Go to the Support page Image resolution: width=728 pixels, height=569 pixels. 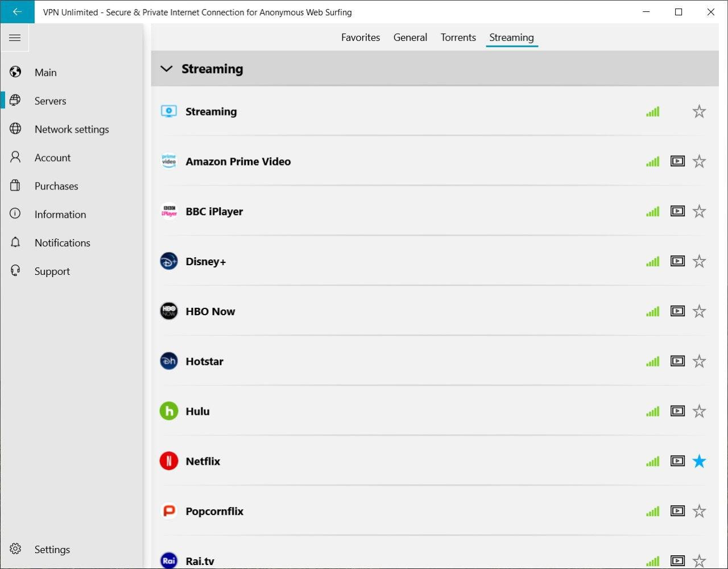pyautogui.click(x=52, y=271)
